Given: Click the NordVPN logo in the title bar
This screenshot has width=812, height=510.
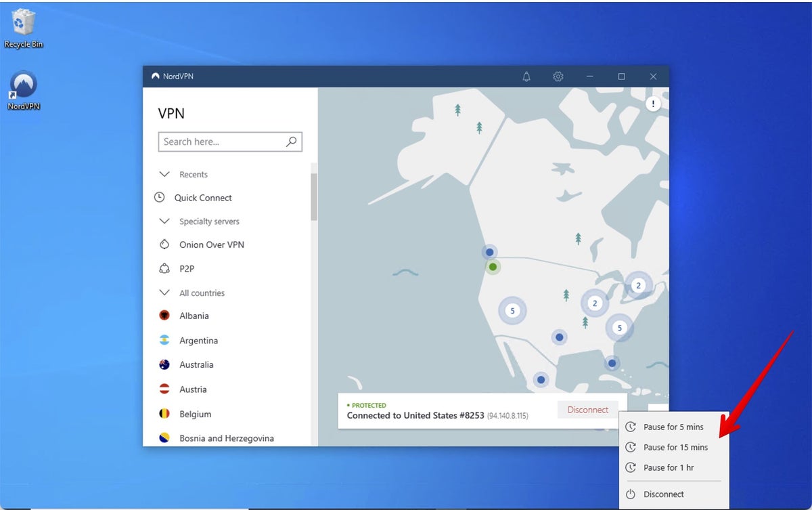Looking at the screenshot, I should click(156, 77).
